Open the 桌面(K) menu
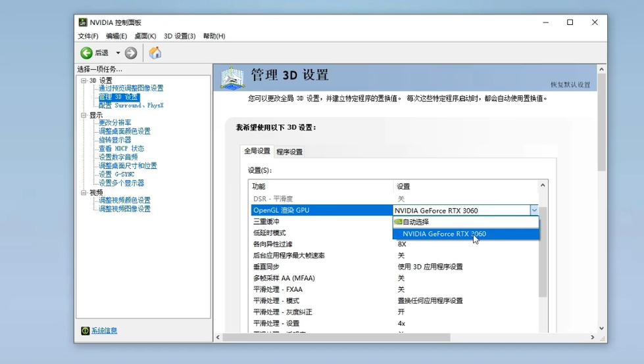The width and height of the screenshot is (644, 364). pos(145,36)
